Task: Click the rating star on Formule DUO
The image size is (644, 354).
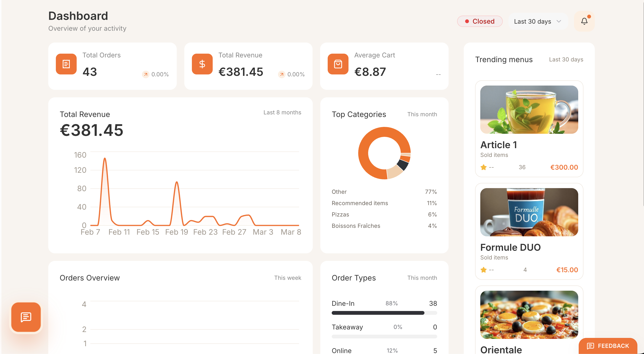Action: pos(484,270)
